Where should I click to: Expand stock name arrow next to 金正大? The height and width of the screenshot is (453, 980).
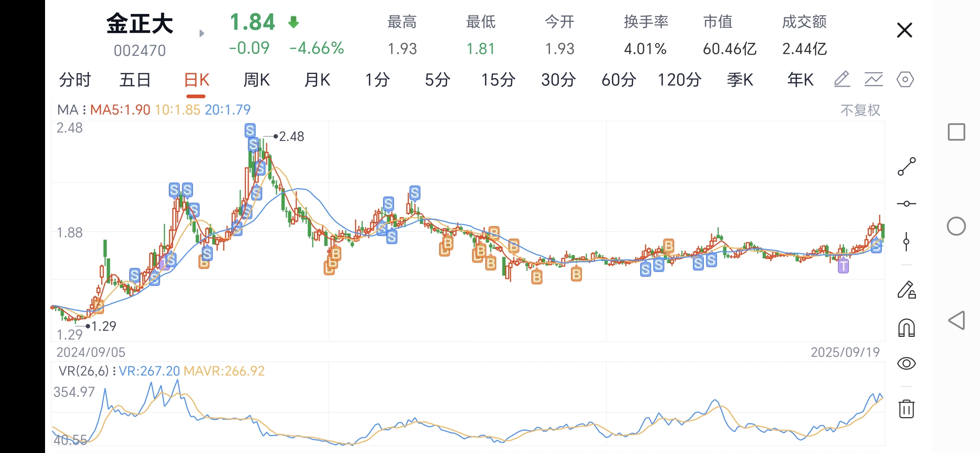pyautogui.click(x=202, y=33)
